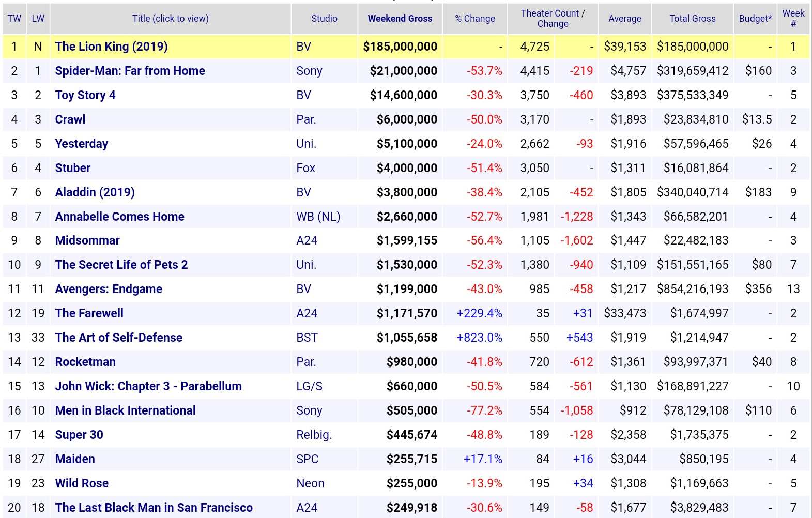Click the $375,533,349 total gross cell
Image resolution: width=812 pixels, height=518 pixels.
[693, 95]
